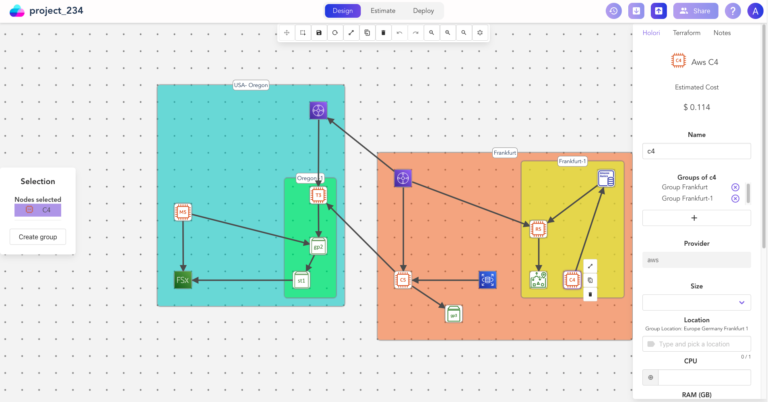Select the gp2 storage node

pyautogui.click(x=318, y=246)
